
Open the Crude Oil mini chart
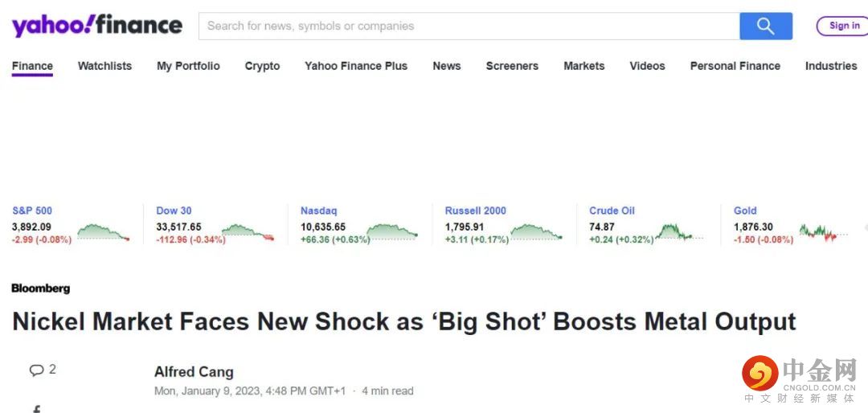pyautogui.click(x=679, y=233)
